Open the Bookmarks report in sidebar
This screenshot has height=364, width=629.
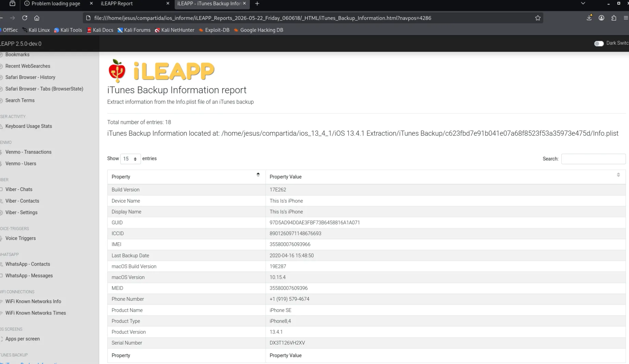[x=17, y=55]
